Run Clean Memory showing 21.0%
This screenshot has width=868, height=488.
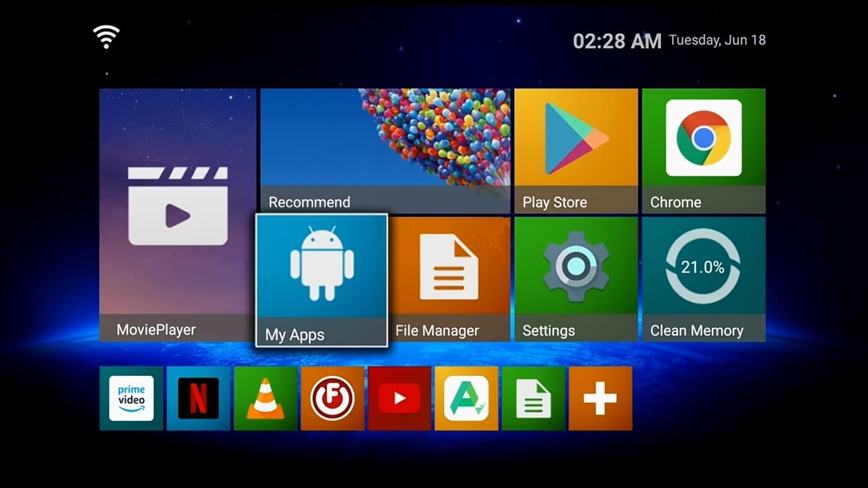pyautogui.click(x=704, y=279)
